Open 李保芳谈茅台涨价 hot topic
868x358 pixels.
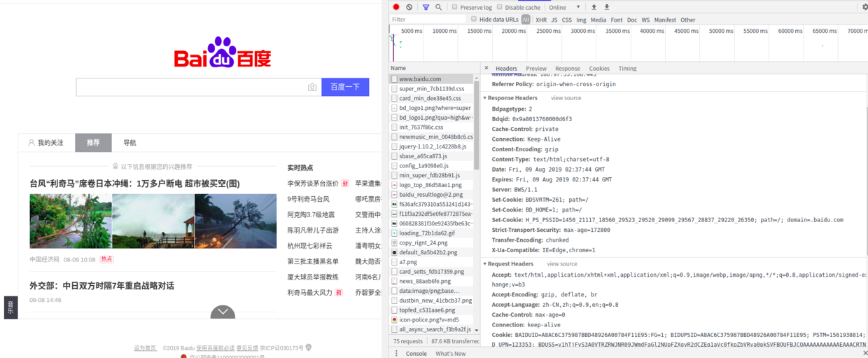(313, 184)
